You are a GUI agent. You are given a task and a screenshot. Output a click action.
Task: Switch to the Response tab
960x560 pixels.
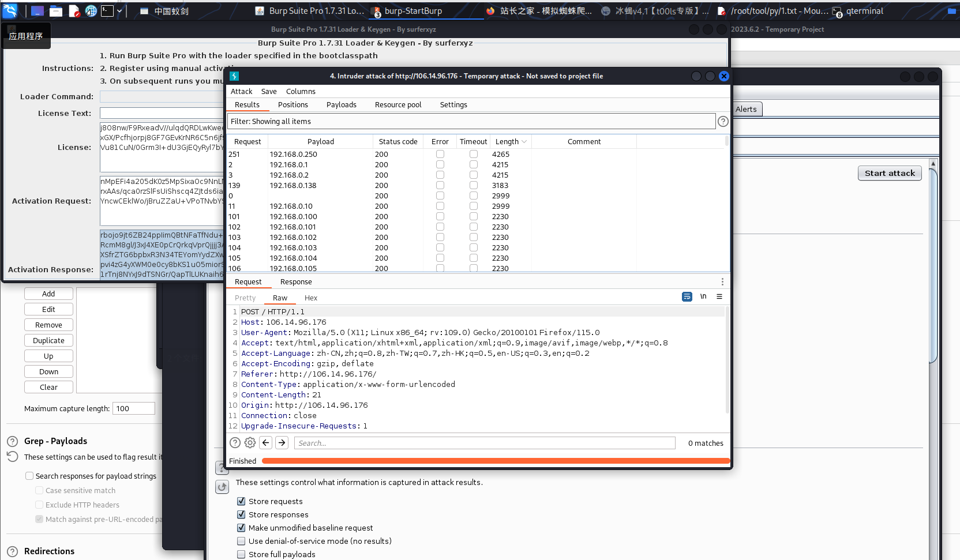pos(296,281)
